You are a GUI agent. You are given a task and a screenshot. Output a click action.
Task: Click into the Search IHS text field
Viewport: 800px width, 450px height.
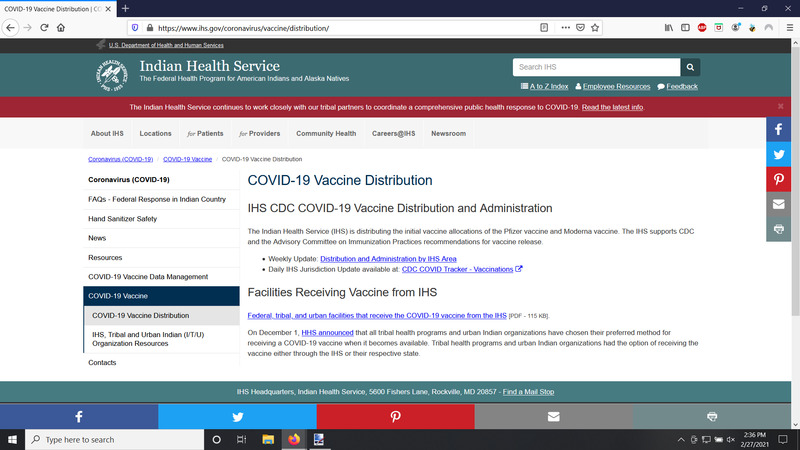[x=596, y=67]
